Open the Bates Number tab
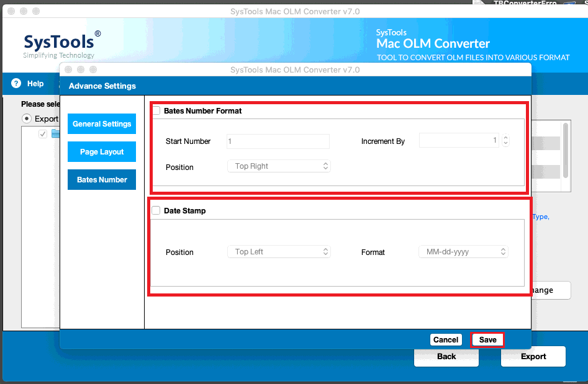This screenshot has height=384, width=588. pyautogui.click(x=101, y=179)
